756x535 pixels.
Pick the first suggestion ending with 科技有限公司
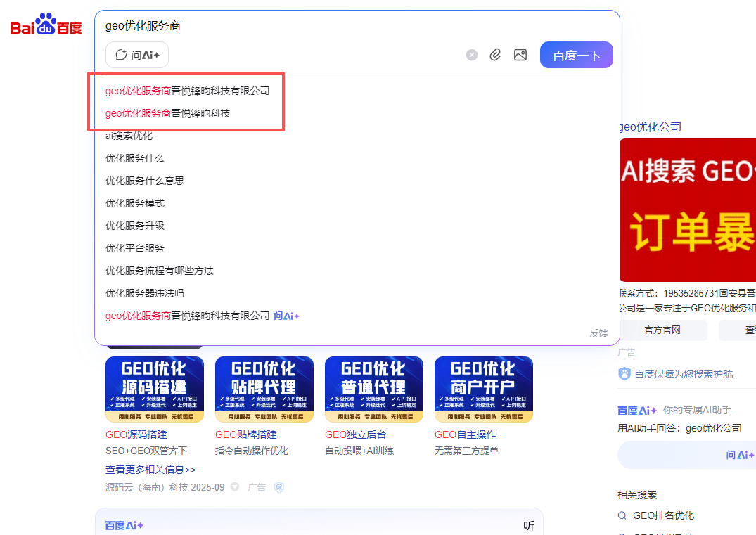tap(188, 91)
